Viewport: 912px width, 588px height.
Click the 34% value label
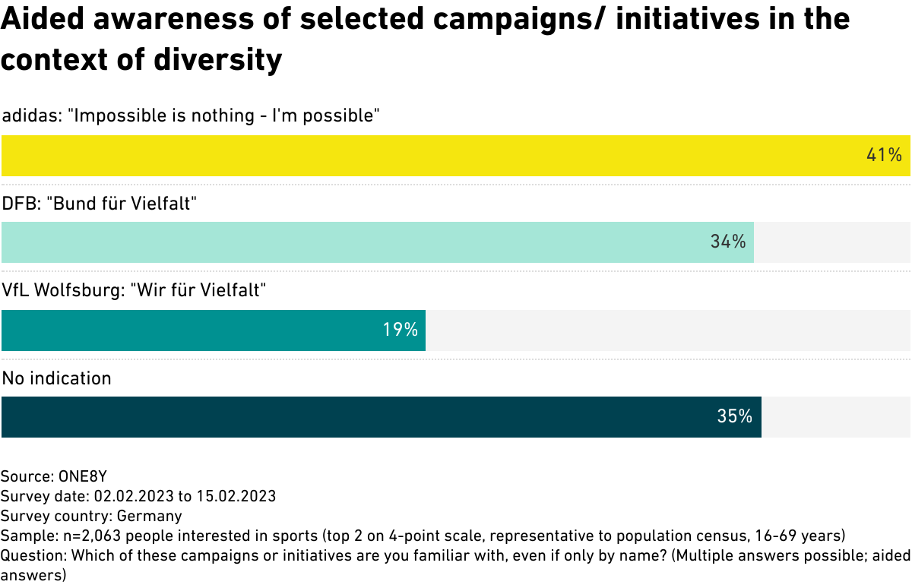[727, 242]
